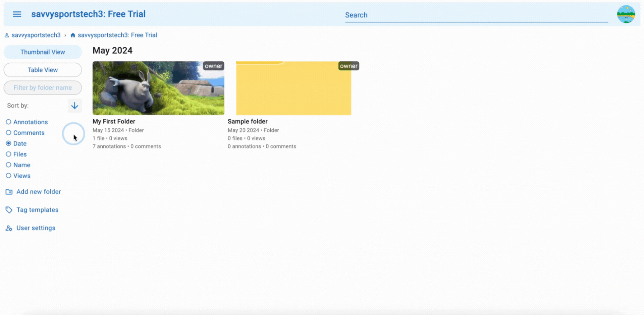
Task: Click the 'May 20 2024 • Folder' text
Action: 253,130
